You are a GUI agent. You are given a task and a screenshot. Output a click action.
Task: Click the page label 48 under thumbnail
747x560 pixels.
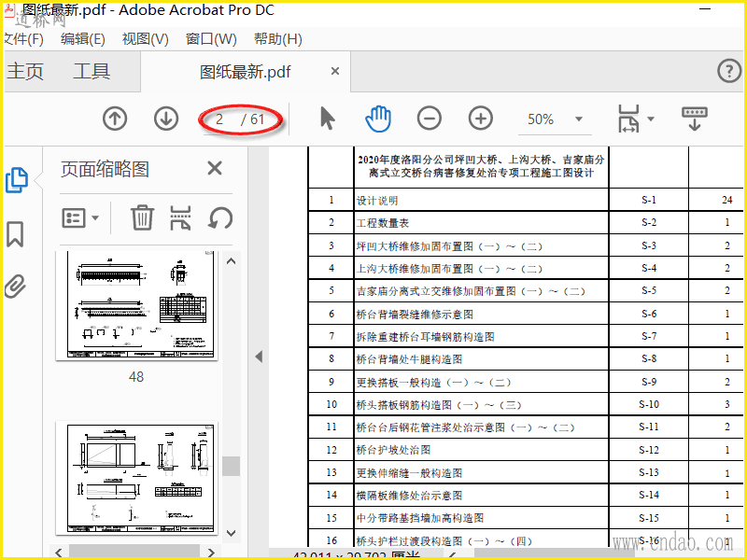(136, 377)
